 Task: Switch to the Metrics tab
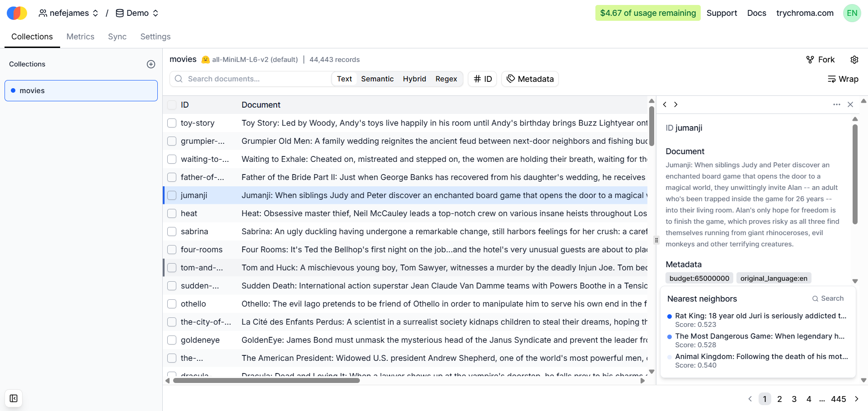click(80, 37)
